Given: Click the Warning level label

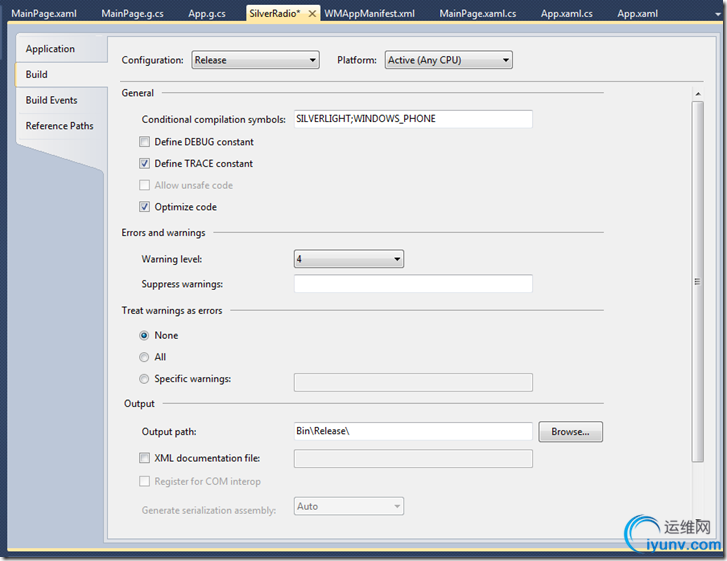Looking at the screenshot, I should pos(172,259).
